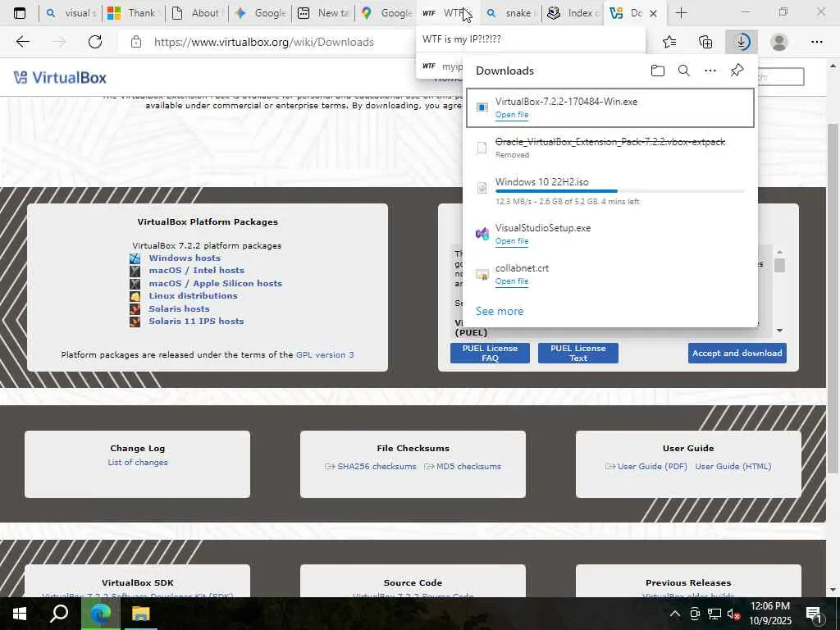
Task: Open the tab actions menu icon
Action: [x=20, y=13]
